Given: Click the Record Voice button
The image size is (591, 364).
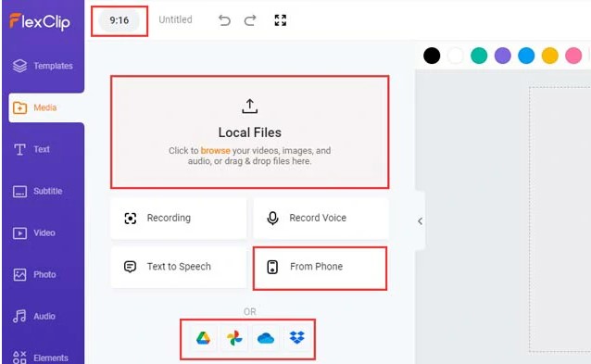Looking at the screenshot, I should 321,219.
